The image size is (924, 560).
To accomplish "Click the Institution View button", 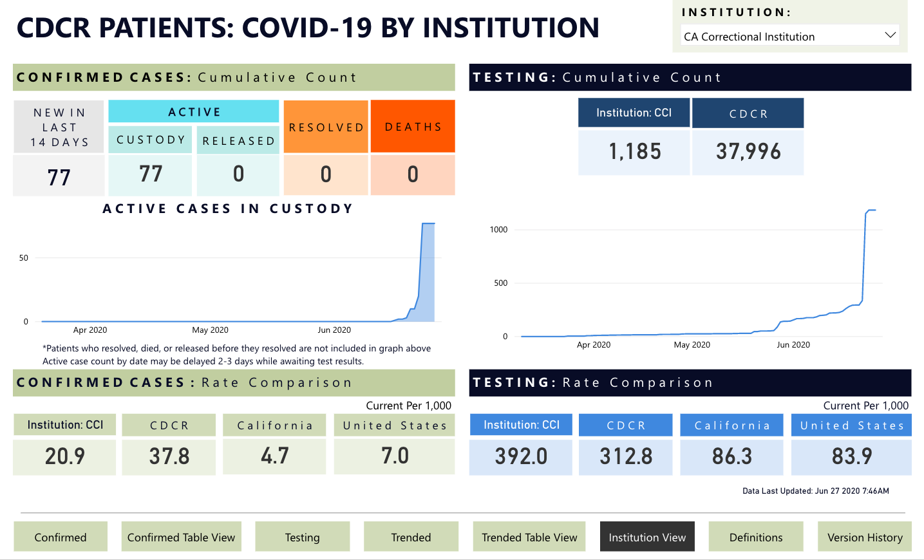I will tap(647, 537).
